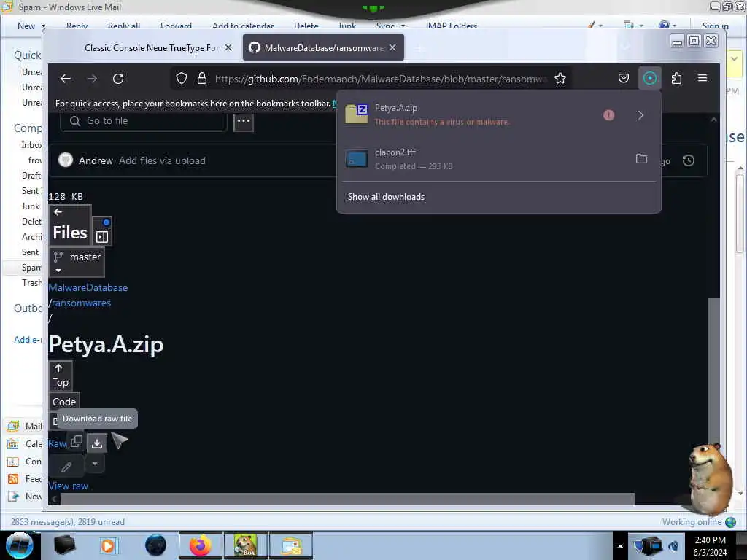
Task: Download raw file with the download icon
Action: point(97,444)
